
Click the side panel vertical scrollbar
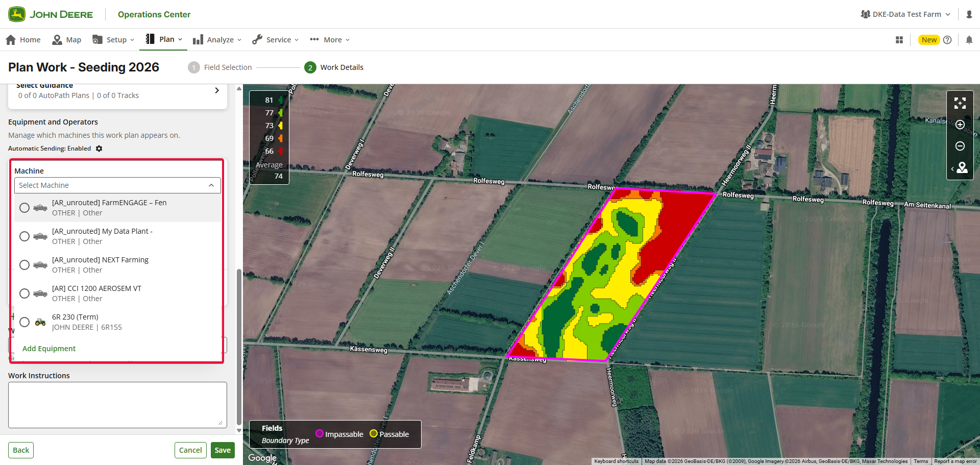point(239,347)
